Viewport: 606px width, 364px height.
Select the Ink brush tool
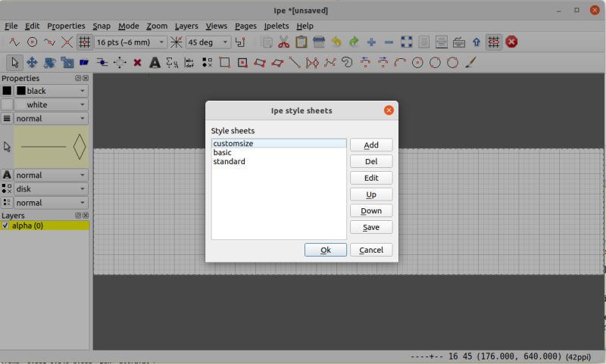470,63
